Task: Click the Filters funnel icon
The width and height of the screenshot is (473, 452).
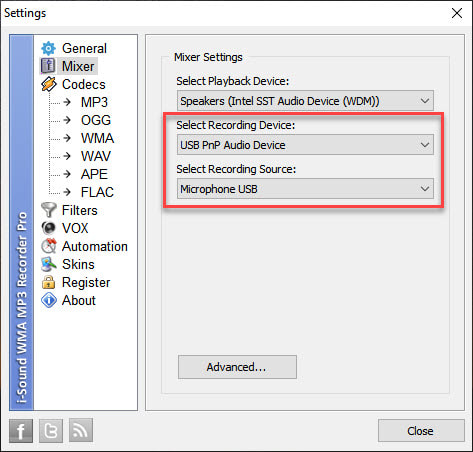Action: pos(49,210)
